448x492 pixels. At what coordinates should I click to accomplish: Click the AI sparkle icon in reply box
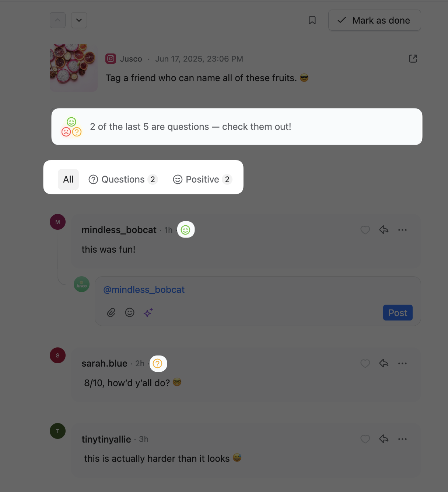pyautogui.click(x=148, y=313)
